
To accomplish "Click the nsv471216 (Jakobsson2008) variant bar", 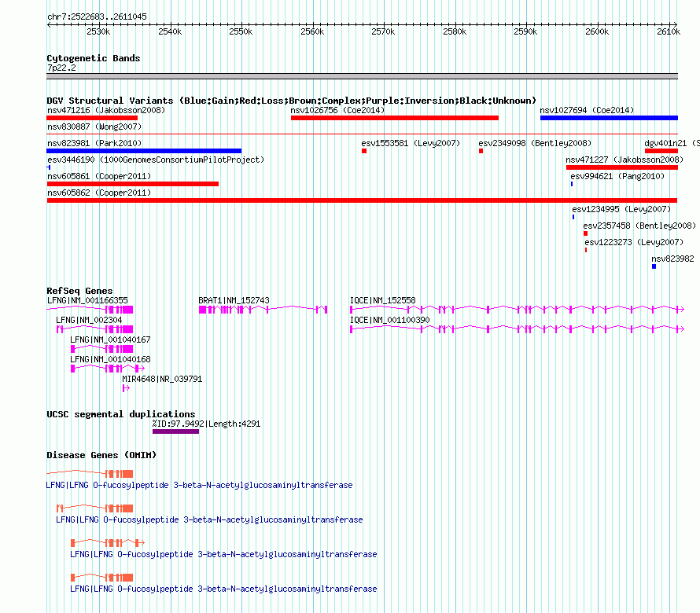I will click(92, 118).
